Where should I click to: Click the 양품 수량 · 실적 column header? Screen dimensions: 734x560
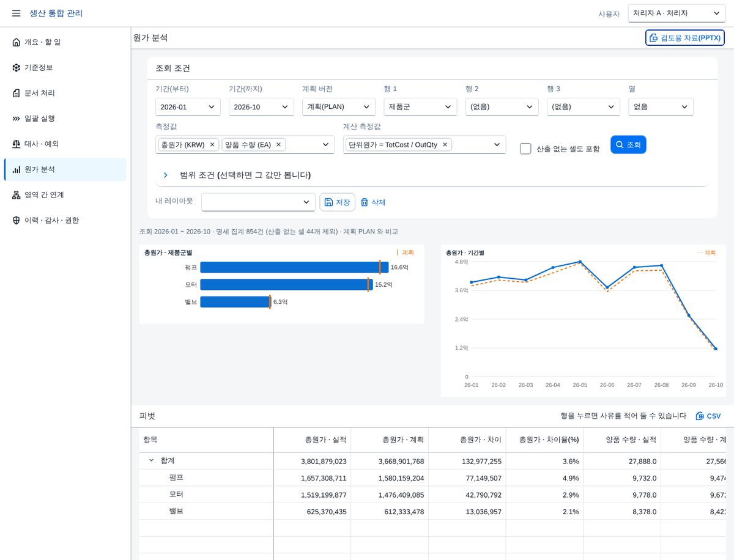(622, 440)
